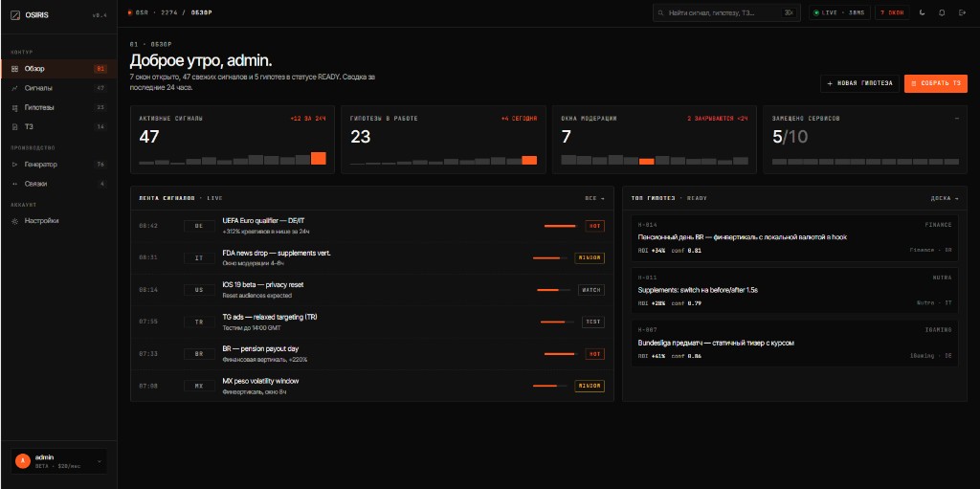Viewport: 980px width, 489px height.
Task: Click the ТЗ document icon in sidebar
Action: point(15,127)
